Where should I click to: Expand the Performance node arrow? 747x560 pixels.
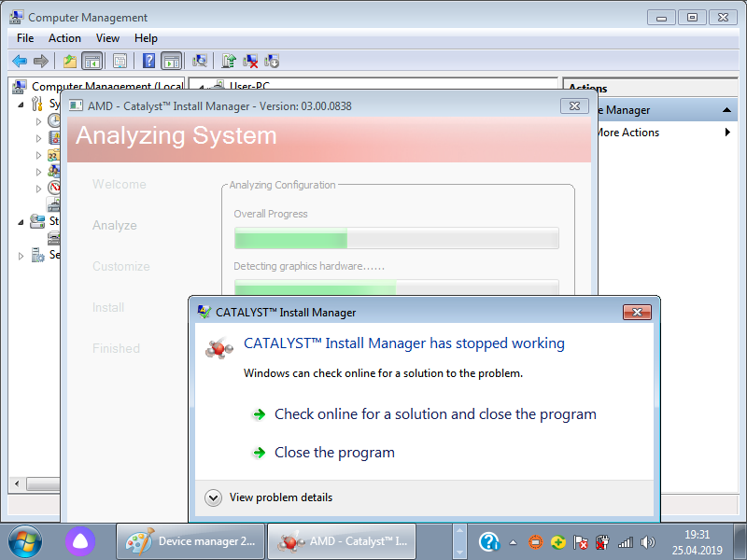(x=38, y=189)
